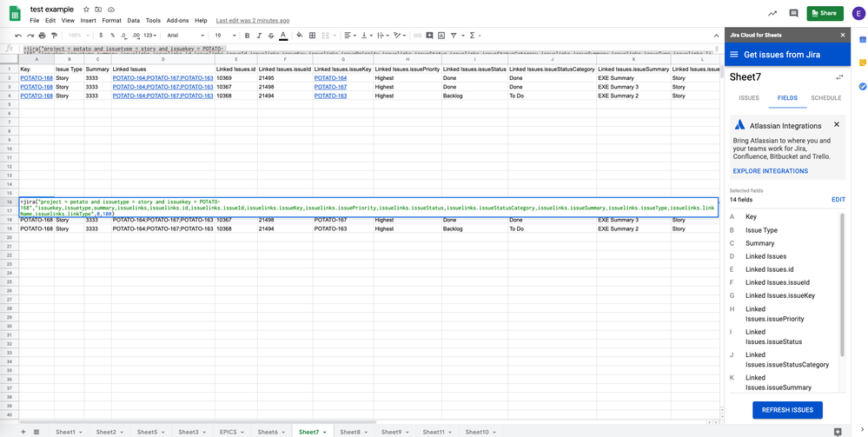The height and width of the screenshot is (437, 868).
Task: Create a filter with funnel icon
Action: (454, 36)
